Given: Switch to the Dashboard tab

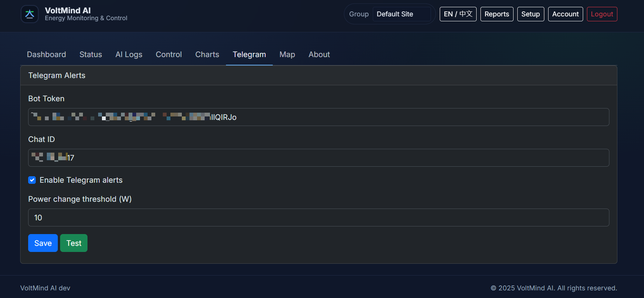Looking at the screenshot, I should [46, 54].
